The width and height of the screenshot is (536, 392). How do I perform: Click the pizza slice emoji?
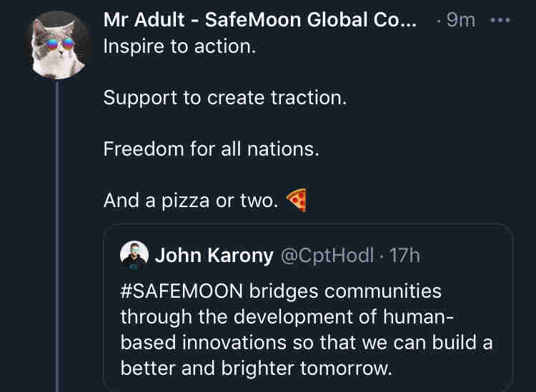pyautogui.click(x=296, y=201)
